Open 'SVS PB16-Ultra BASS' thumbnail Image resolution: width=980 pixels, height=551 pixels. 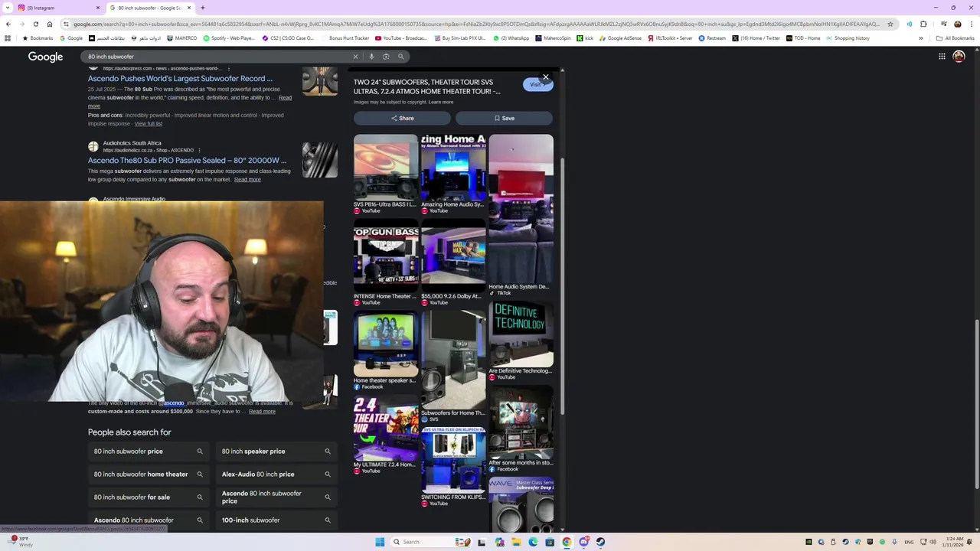(x=386, y=168)
